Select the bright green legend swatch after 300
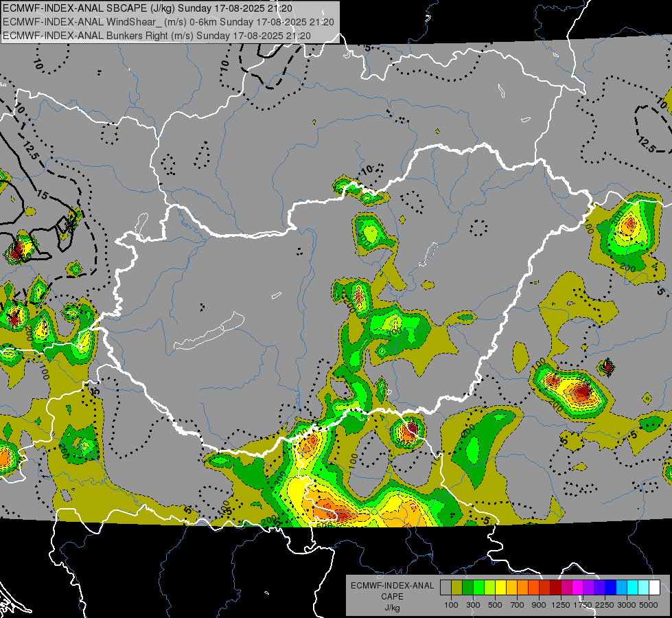This screenshot has width=672, height=618. pyautogui.click(x=478, y=588)
